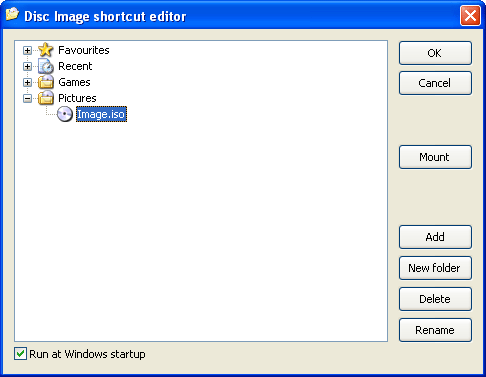
Task: Click the Rename button
Action: tap(435, 330)
